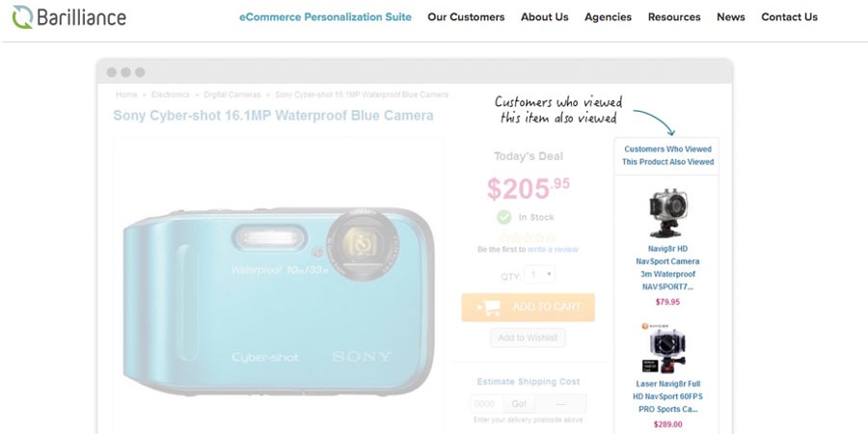The height and width of the screenshot is (434, 868).
Task: Click the green In Stock checkmark icon
Action: click(503, 217)
